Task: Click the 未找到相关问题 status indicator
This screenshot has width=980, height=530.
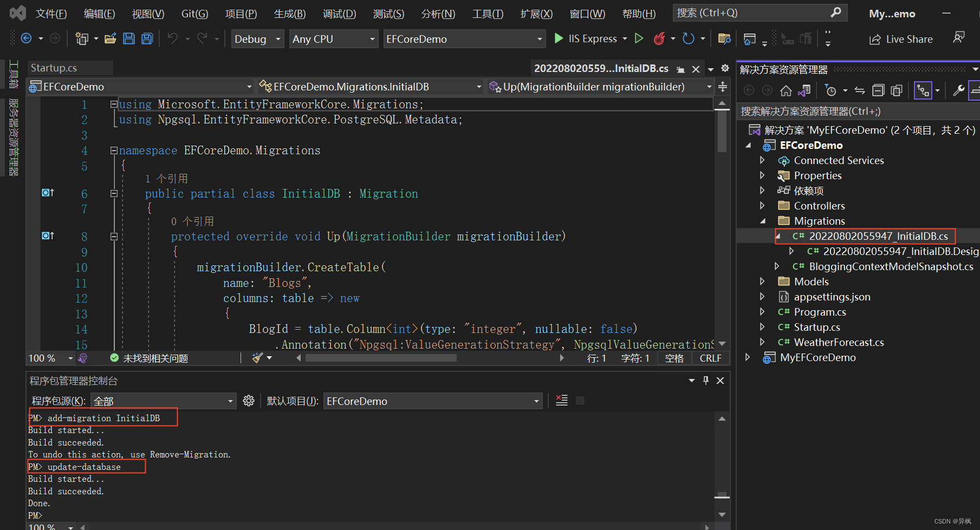Action: point(149,358)
